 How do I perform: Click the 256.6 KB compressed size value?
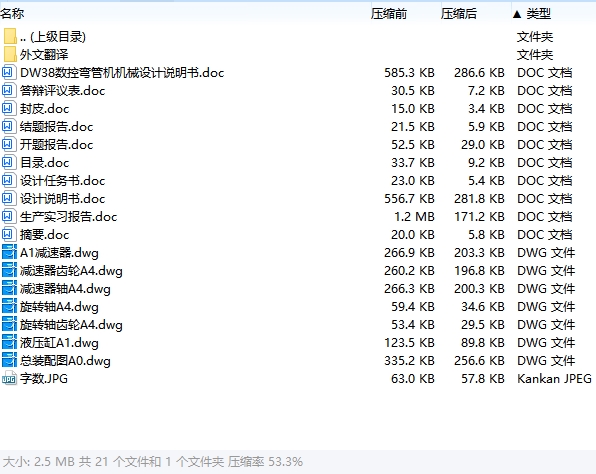(479, 361)
